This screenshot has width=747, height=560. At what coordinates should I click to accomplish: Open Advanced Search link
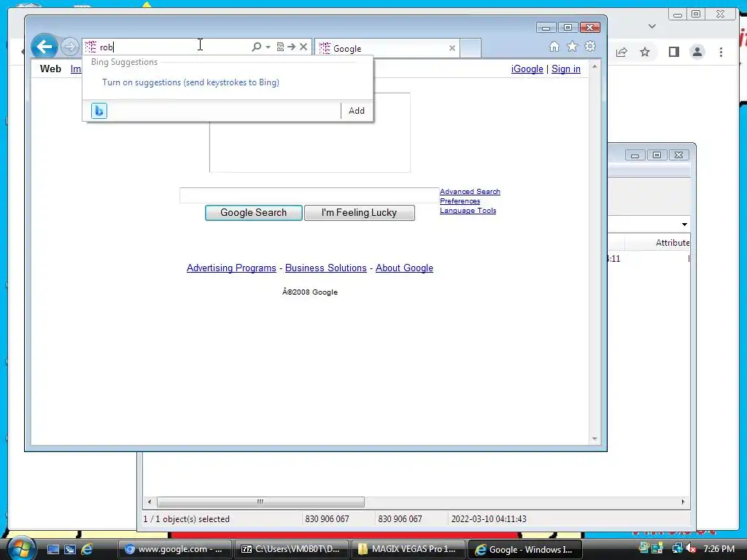click(470, 192)
